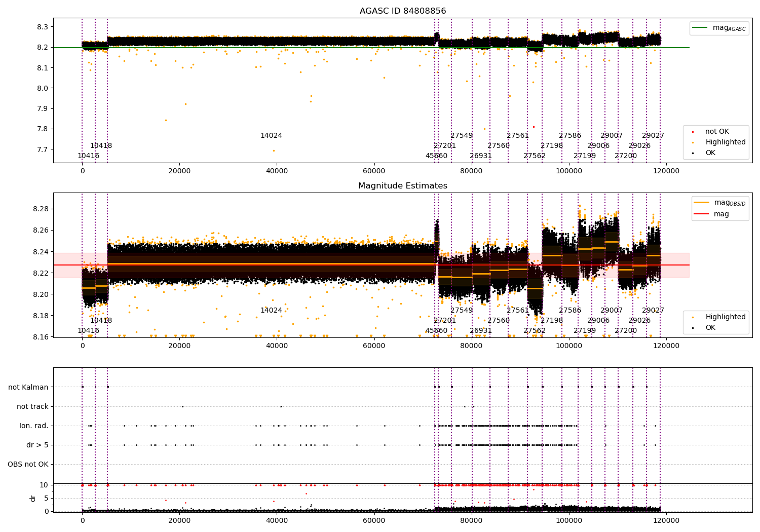The width and height of the screenshot is (760, 532).
Task: Click y-axis tick '8.16' in middle plot
Action: coord(41,337)
